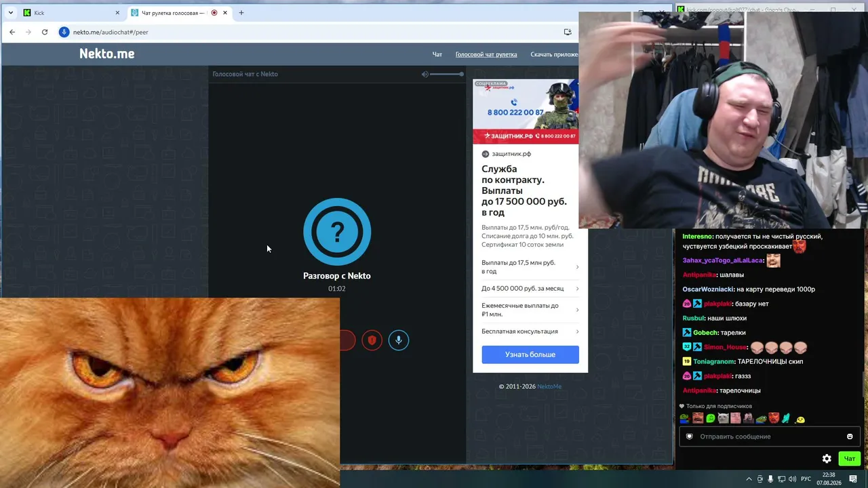This screenshot has width=868, height=488.
Task: Click the Meet Now camera tray icon
Action: [759, 479]
